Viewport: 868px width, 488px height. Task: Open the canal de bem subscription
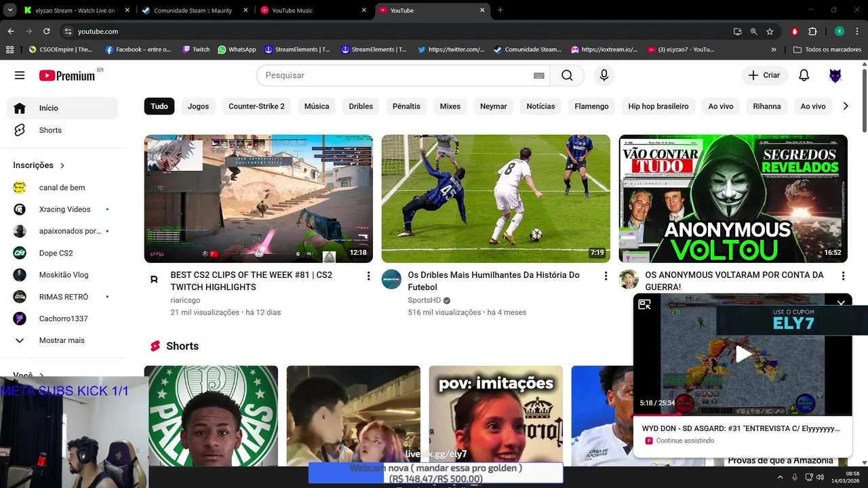62,188
